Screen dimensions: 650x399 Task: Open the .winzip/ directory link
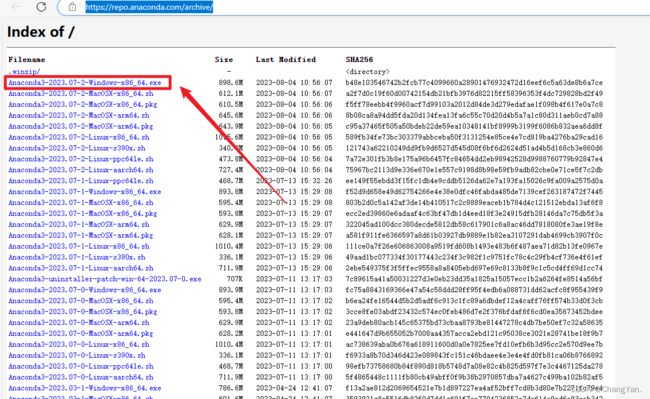click(24, 72)
